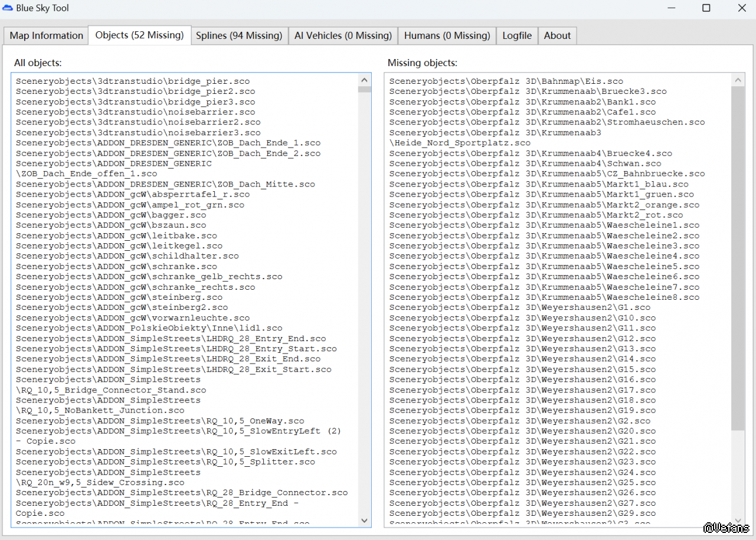Show the About tab
This screenshot has width=756, height=540.
click(x=557, y=35)
